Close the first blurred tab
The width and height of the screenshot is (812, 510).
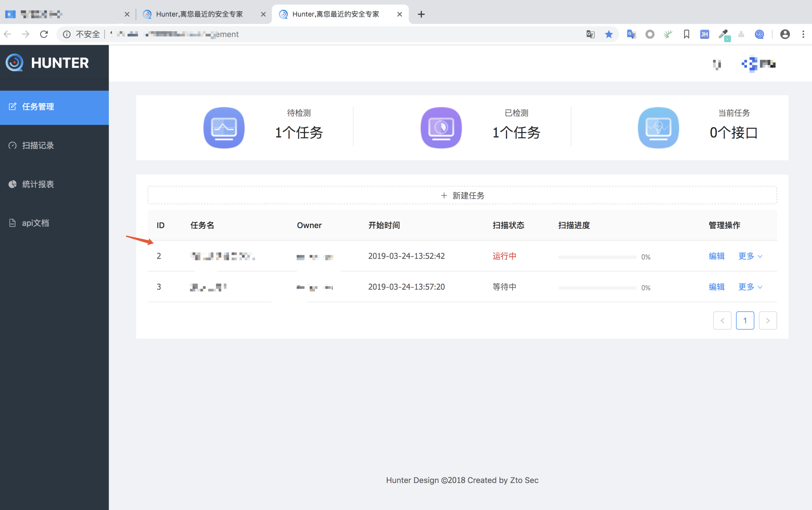coord(127,14)
